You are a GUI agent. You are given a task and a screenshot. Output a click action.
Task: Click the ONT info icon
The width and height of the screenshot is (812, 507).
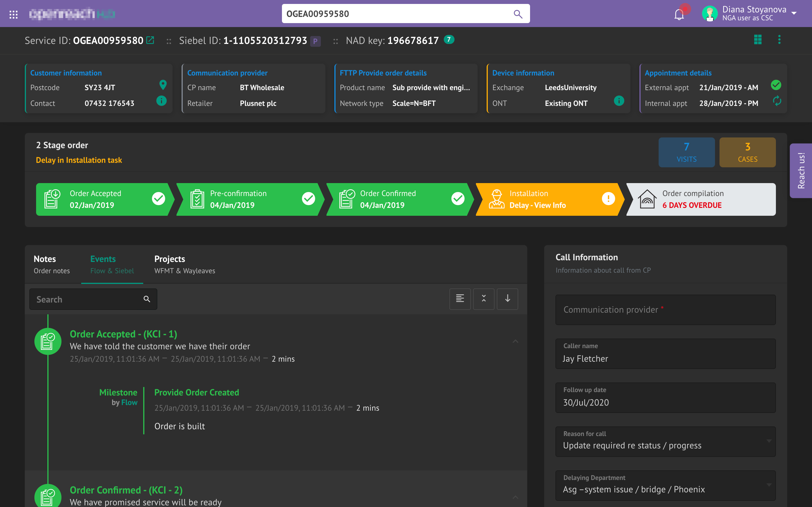coord(619,101)
